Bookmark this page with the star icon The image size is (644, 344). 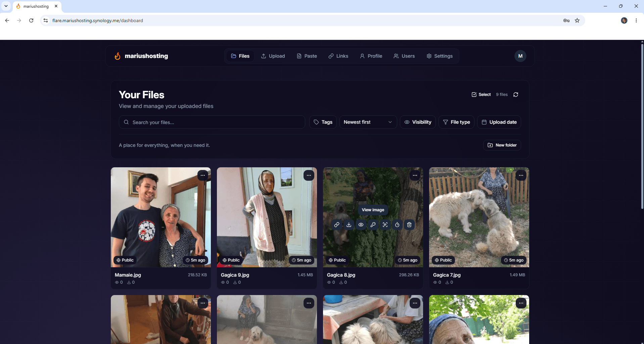coord(577,20)
